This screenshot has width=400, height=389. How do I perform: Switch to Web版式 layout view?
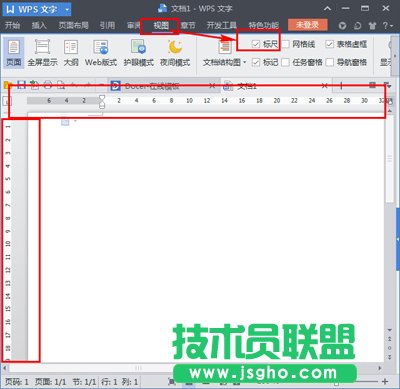(101, 53)
